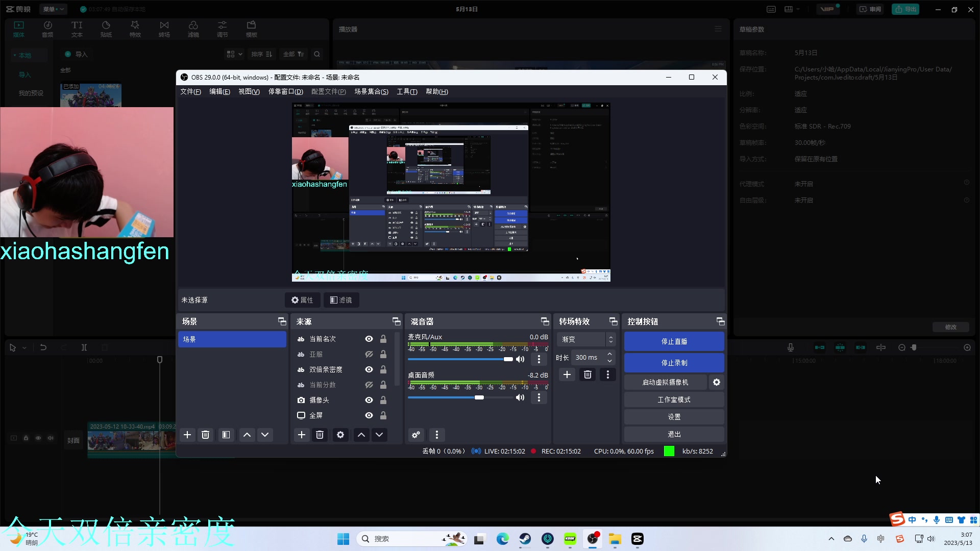980x551 pixels.
Task: Open OBS 设置 settings button
Action: [x=674, y=417]
